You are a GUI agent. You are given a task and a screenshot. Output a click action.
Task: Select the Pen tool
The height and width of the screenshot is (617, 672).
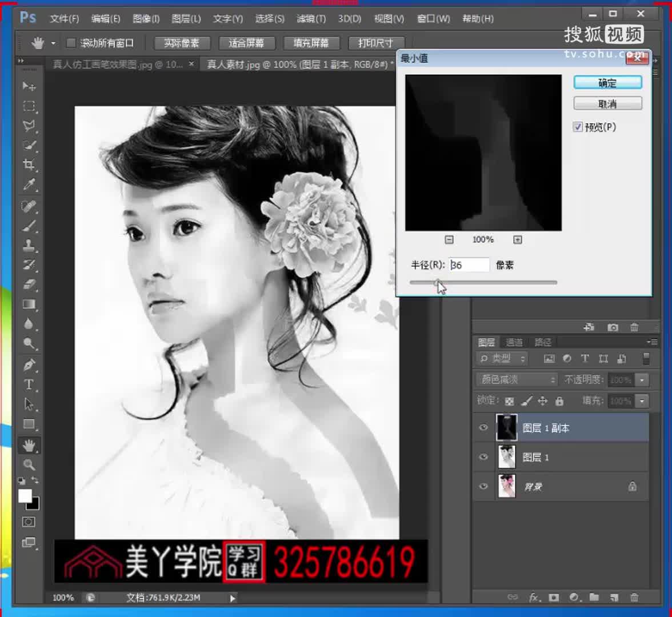coord(29,364)
